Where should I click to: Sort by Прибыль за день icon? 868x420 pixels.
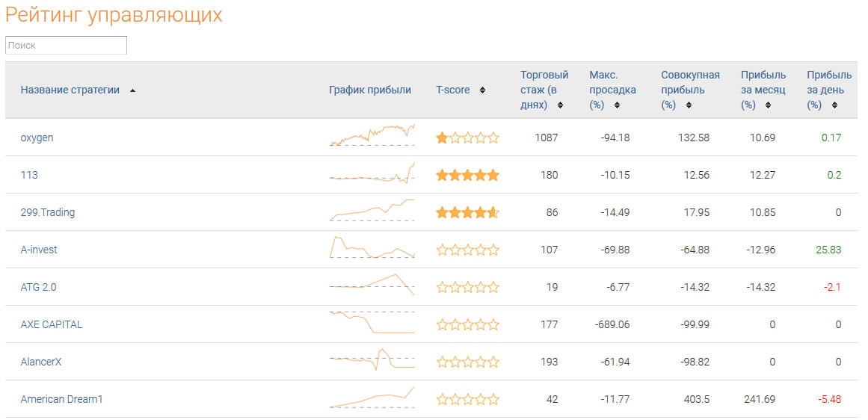pos(834,105)
